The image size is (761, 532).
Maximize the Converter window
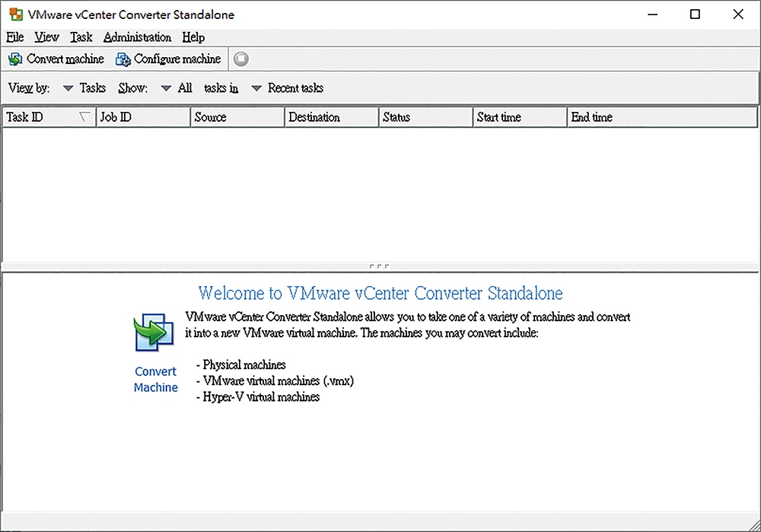coord(695,14)
